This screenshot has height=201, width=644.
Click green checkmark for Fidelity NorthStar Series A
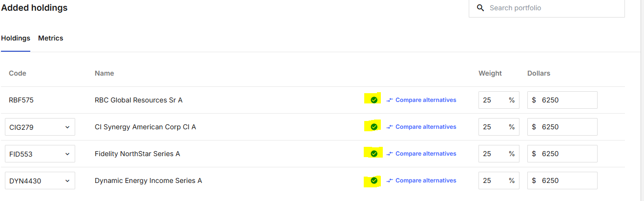click(374, 154)
